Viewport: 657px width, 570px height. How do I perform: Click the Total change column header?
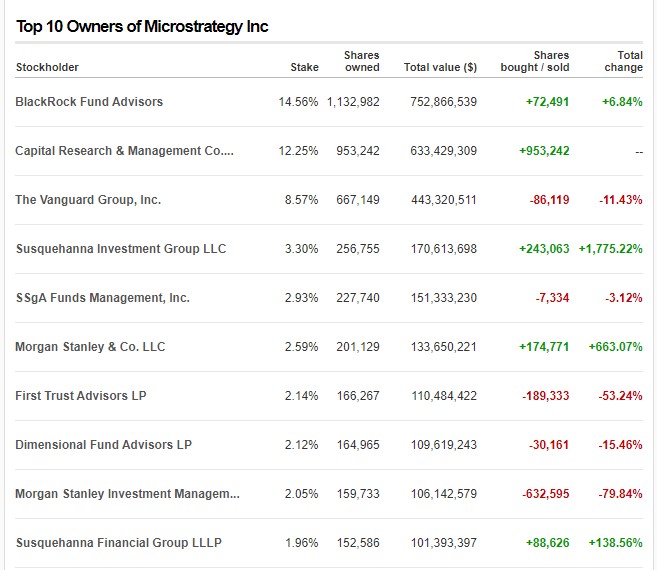(623, 61)
